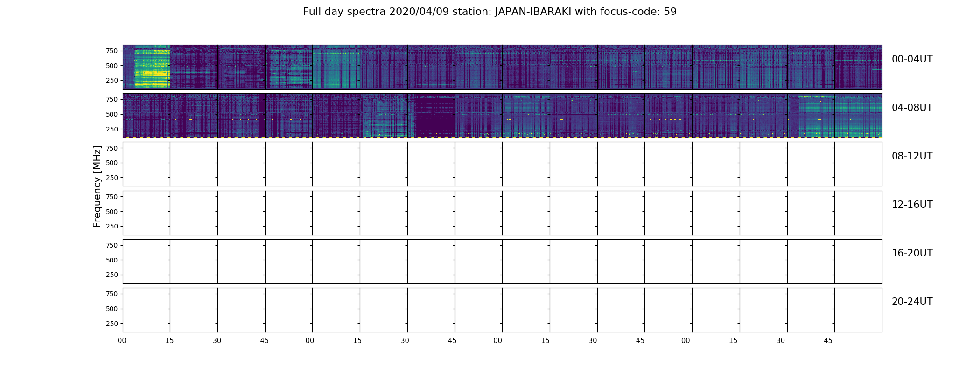Open the 04-08UT spectrogram strip
Image resolution: width=980 pixels, height=373 pixels.
(502, 116)
